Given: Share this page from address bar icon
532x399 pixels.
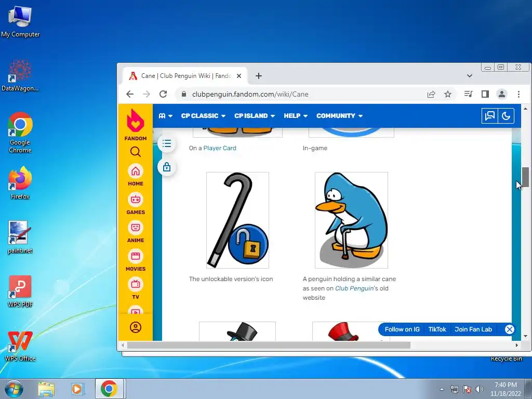Looking at the screenshot, I should point(431,94).
